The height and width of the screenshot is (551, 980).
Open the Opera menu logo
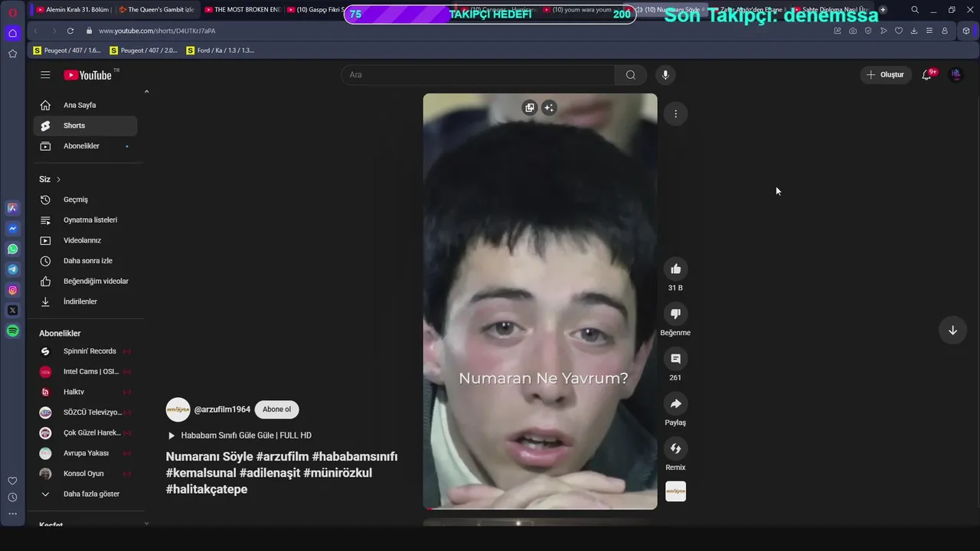pos(13,12)
